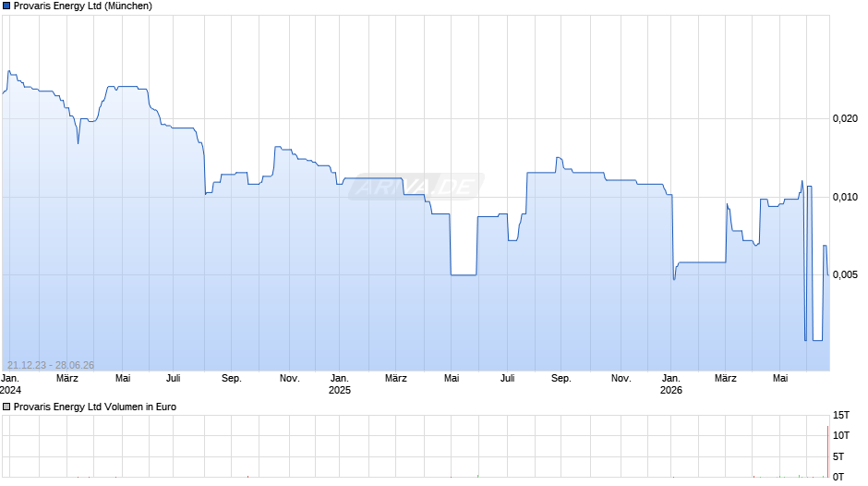Click the 0T volume axis label
868x486 pixels.
[x=838, y=477]
